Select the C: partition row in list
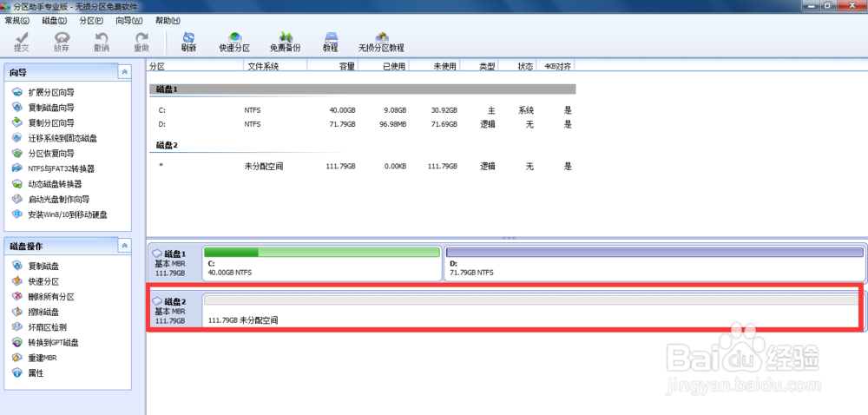Image resolution: width=868 pixels, height=415 pixels. [x=363, y=110]
